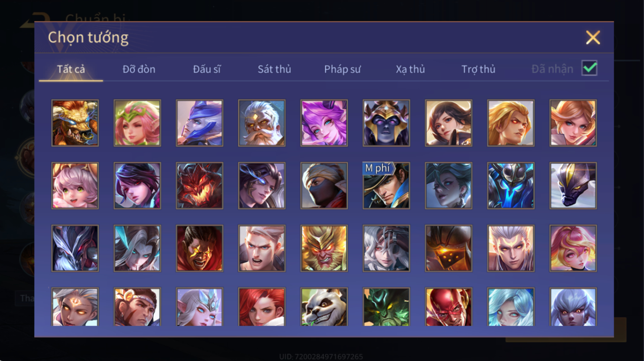Open the Trợ thủ tab
Screen dimensions: 644x361
click(x=478, y=69)
